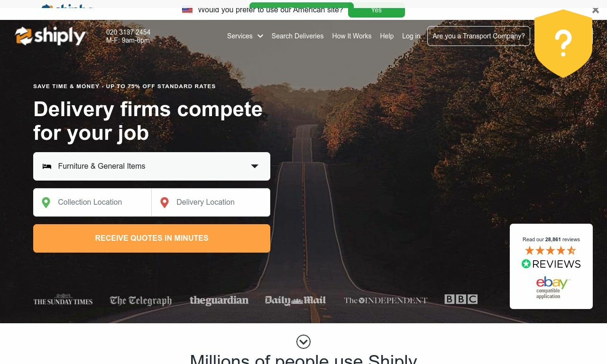The height and width of the screenshot is (364, 607).
Task: Click the green collection location pin icon
Action: [x=46, y=202]
